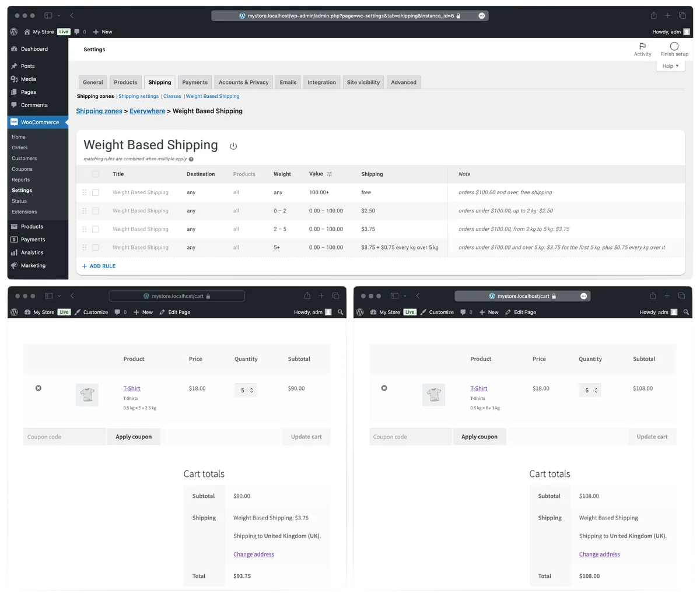700x597 pixels.
Task: Open the Activity flag panel
Action: coord(642,49)
